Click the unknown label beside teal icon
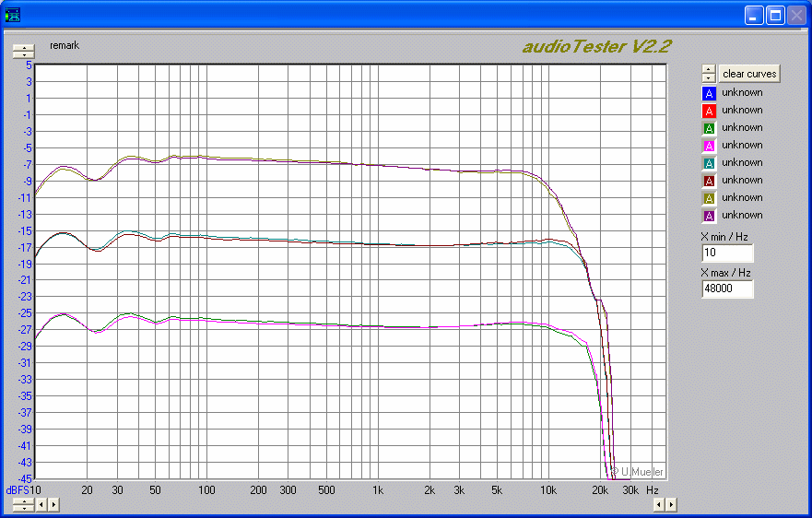This screenshot has height=518, width=812. click(742, 162)
